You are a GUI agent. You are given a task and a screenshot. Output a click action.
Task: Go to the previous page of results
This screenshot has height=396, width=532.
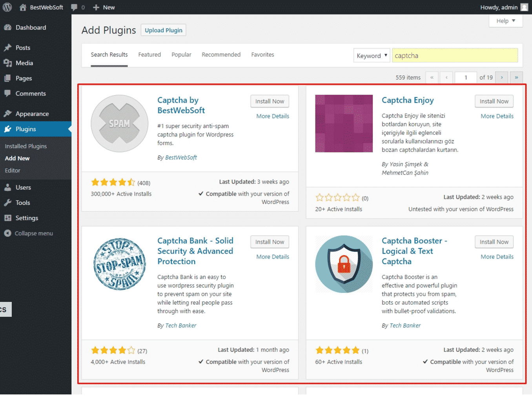click(x=446, y=77)
